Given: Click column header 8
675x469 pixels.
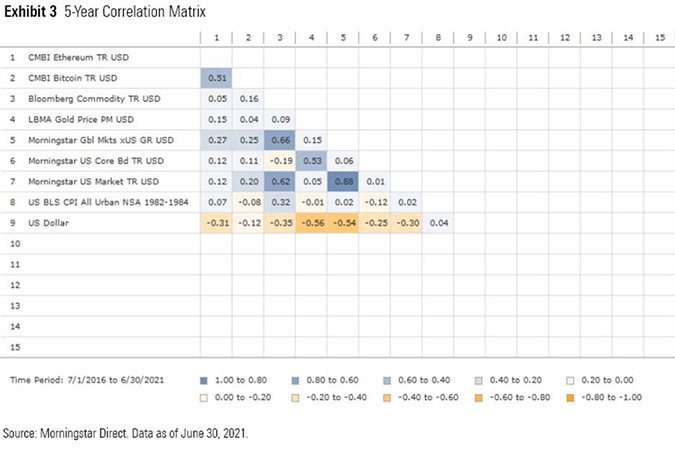Looking at the screenshot, I should tap(436, 37).
